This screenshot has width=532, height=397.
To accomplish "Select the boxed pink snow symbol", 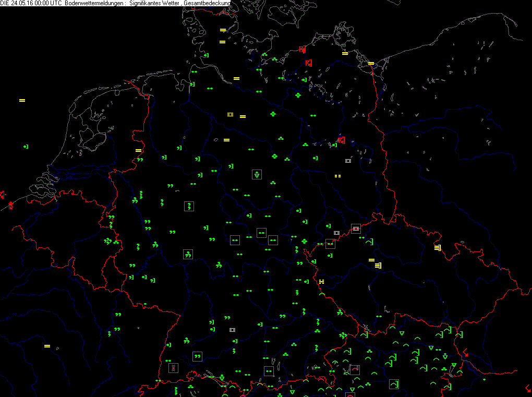I will 173,368.
